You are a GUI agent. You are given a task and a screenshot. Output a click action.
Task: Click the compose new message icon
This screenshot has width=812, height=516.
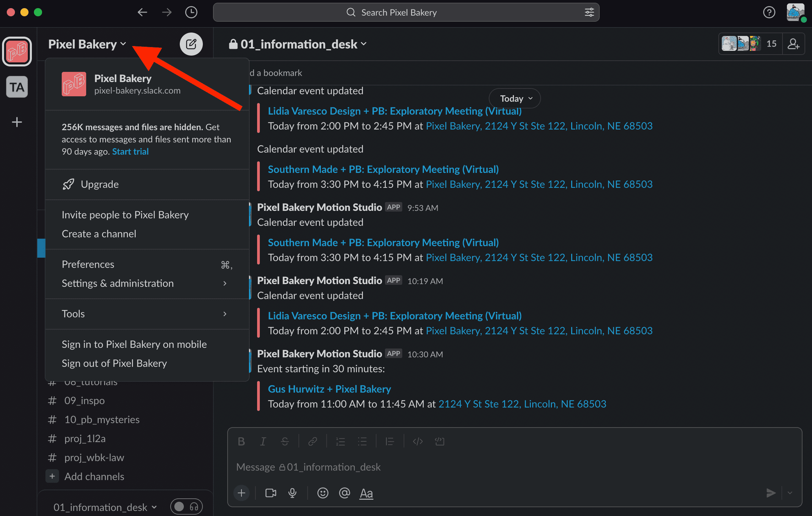191,43
